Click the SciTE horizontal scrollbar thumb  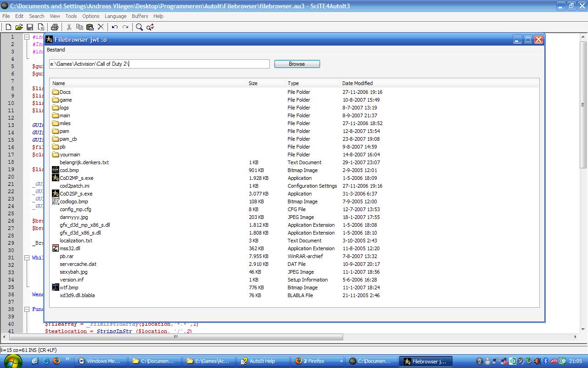point(175,337)
